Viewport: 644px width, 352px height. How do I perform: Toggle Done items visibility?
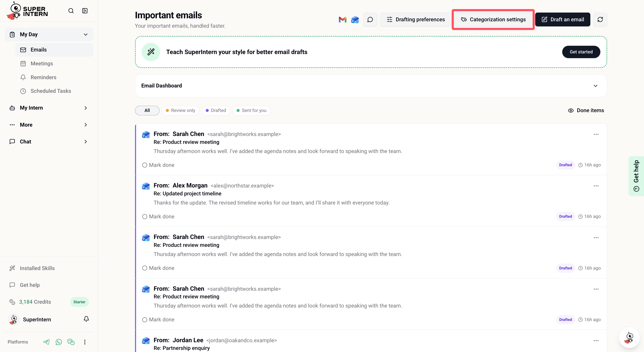(586, 110)
